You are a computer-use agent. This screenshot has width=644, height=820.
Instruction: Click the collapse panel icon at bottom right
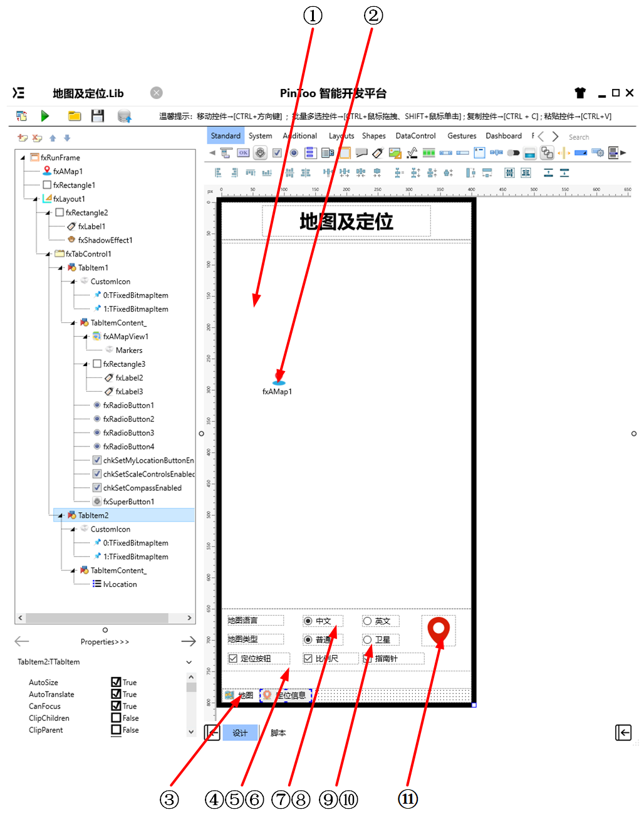point(623,732)
